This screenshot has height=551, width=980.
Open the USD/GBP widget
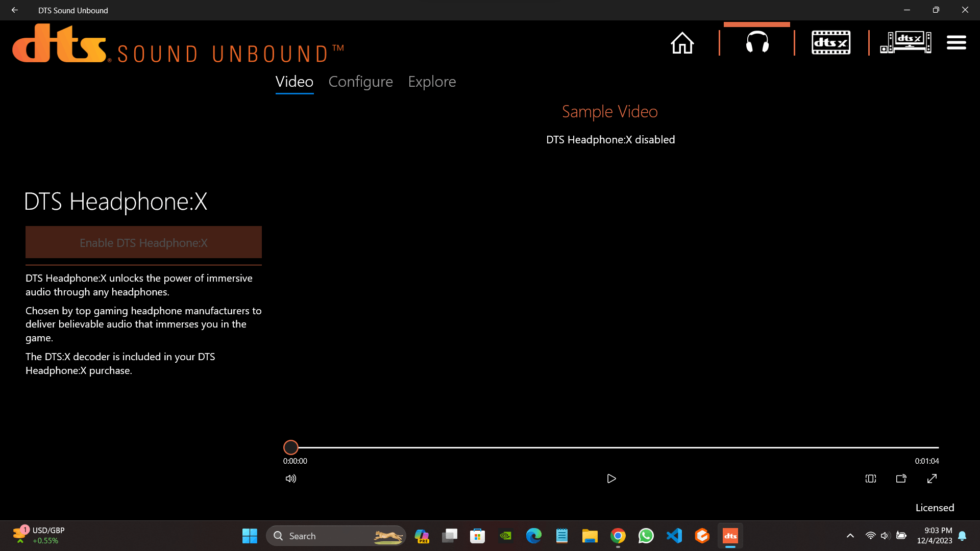pos(39,536)
